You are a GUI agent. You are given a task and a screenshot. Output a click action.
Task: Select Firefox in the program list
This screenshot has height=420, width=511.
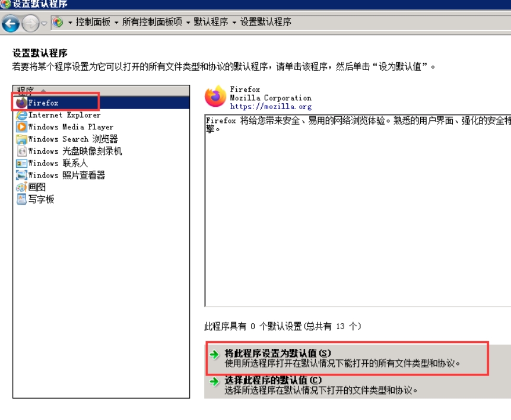click(x=101, y=103)
